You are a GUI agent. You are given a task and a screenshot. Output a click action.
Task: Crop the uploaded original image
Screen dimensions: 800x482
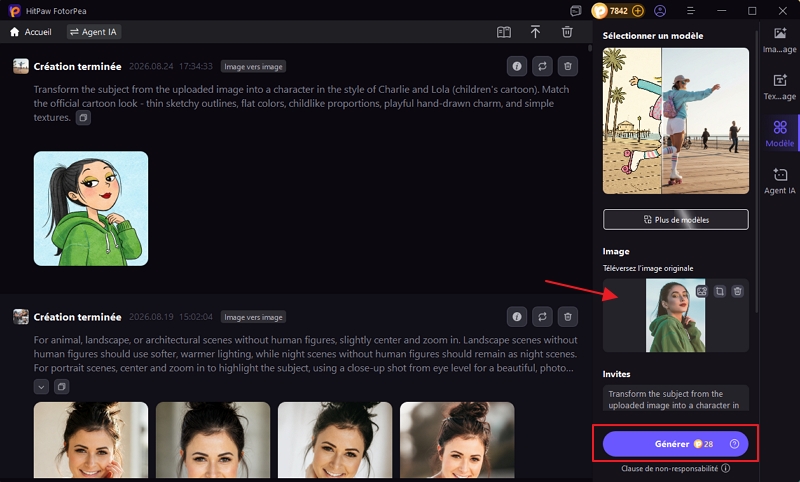coord(719,291)
